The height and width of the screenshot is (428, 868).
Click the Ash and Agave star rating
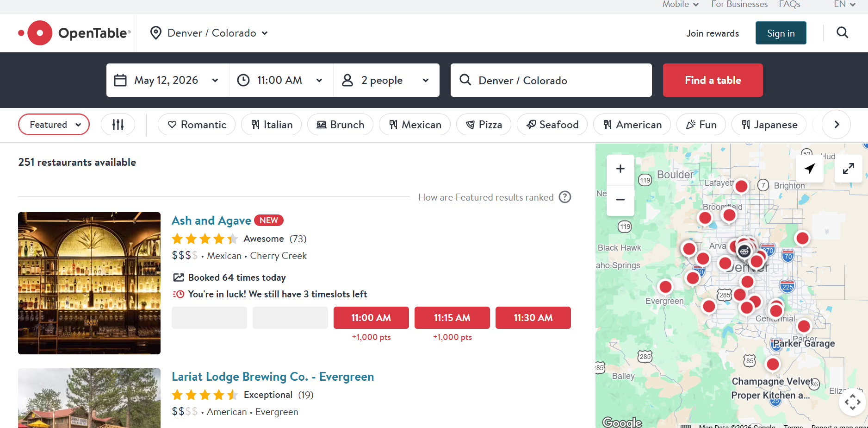pyautogui.click(x=205, y=239)
